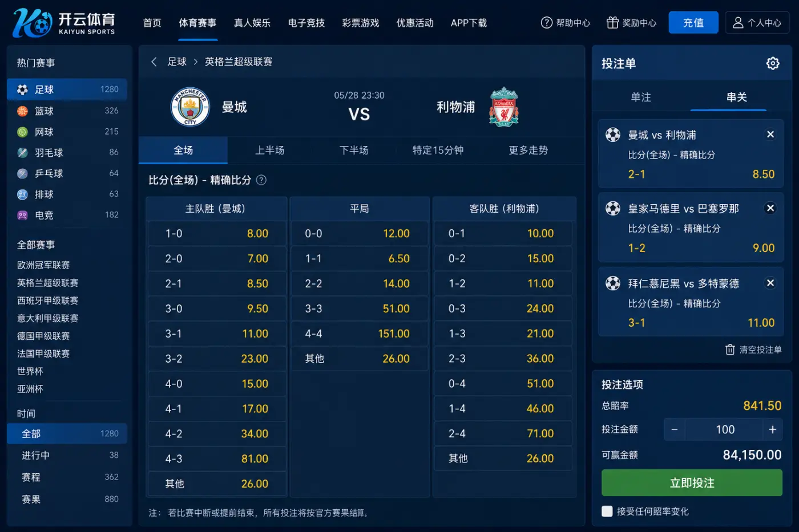Open the 更多走势 tab
799x532 pixels.
(x=528, y=151)
